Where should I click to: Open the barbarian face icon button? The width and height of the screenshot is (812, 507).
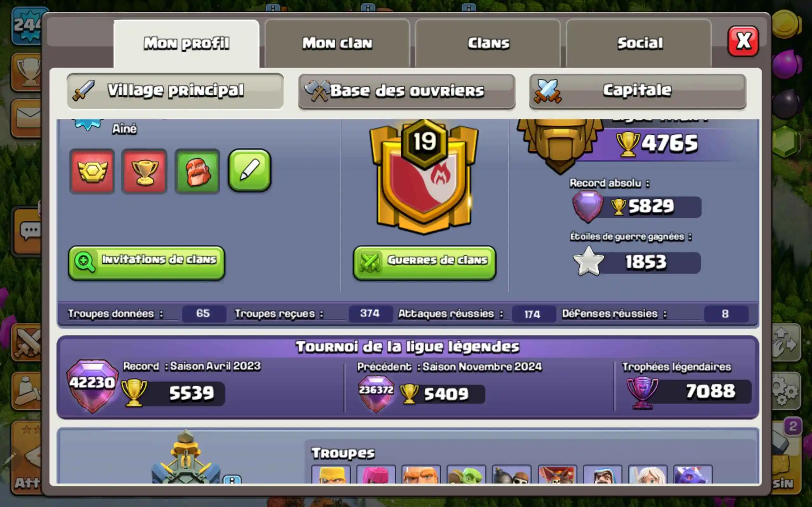pyautogui.click(x=197, y=171)
